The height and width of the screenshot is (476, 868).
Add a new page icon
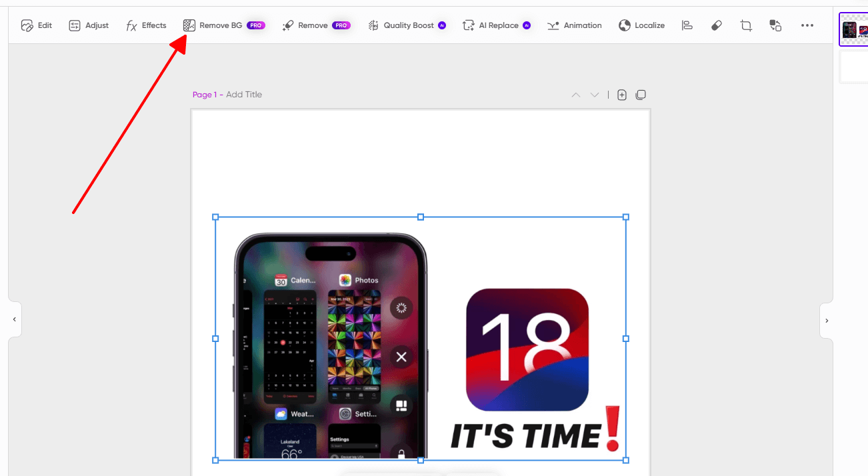coord(622,95)
